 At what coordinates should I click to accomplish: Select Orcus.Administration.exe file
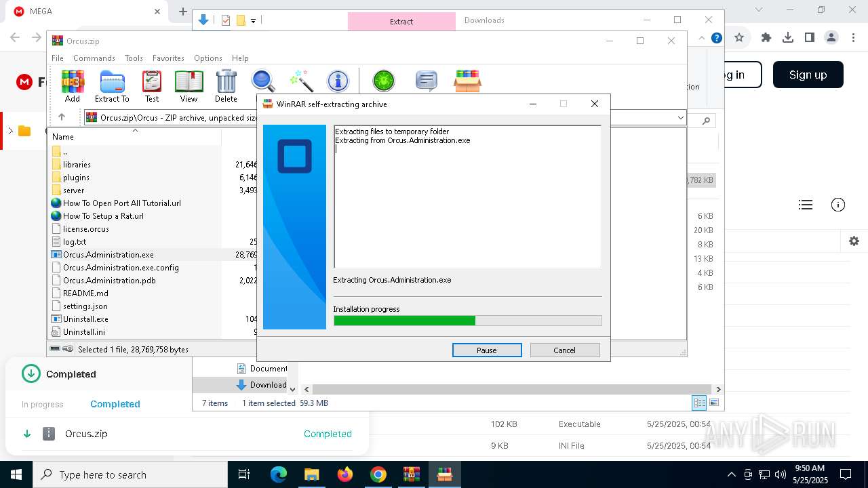click(x=108, y=255)
